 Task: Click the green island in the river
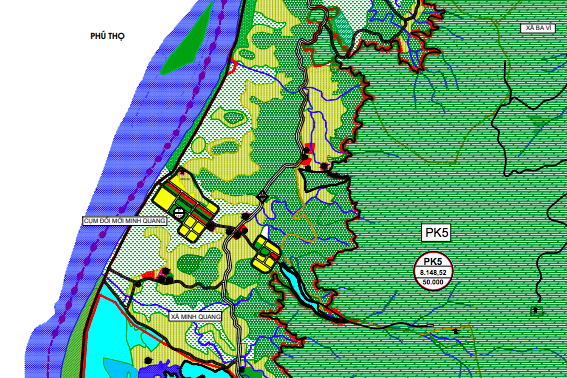(187, 41)
